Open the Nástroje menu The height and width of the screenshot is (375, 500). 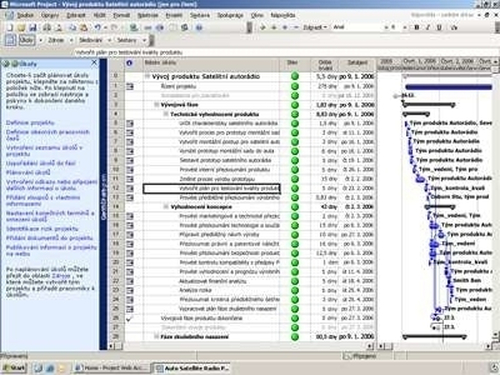tap(148, 15)
